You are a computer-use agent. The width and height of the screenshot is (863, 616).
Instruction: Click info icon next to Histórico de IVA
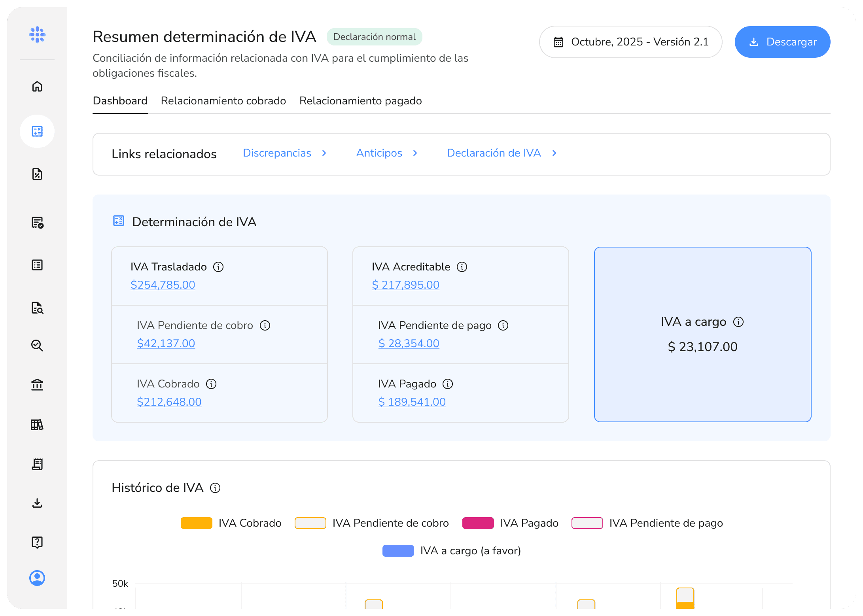pos(215,488)
